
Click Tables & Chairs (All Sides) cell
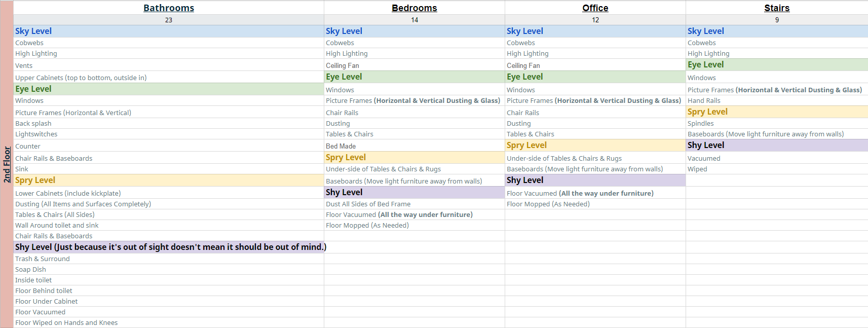pyautogui.click(x=169, y=214)
